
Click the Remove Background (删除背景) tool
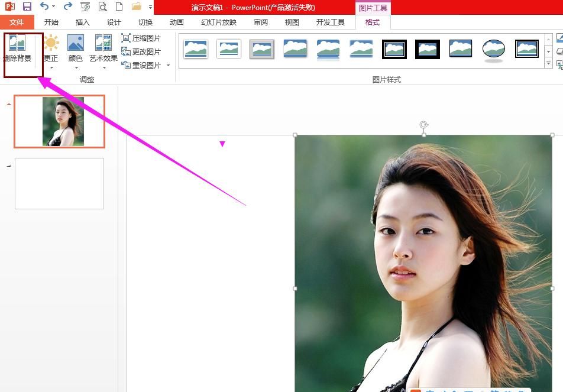click(x=18, y=50)
